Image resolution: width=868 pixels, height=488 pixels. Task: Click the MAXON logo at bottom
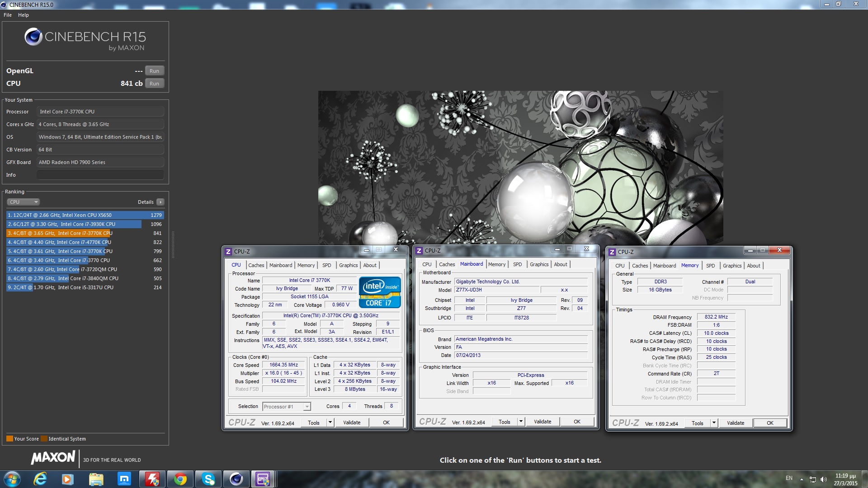[x=53, y=458]
